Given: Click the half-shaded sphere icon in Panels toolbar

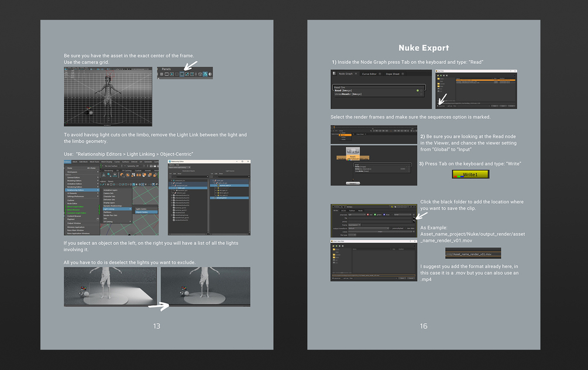Looking at the screenshot, I should [210, 74].
